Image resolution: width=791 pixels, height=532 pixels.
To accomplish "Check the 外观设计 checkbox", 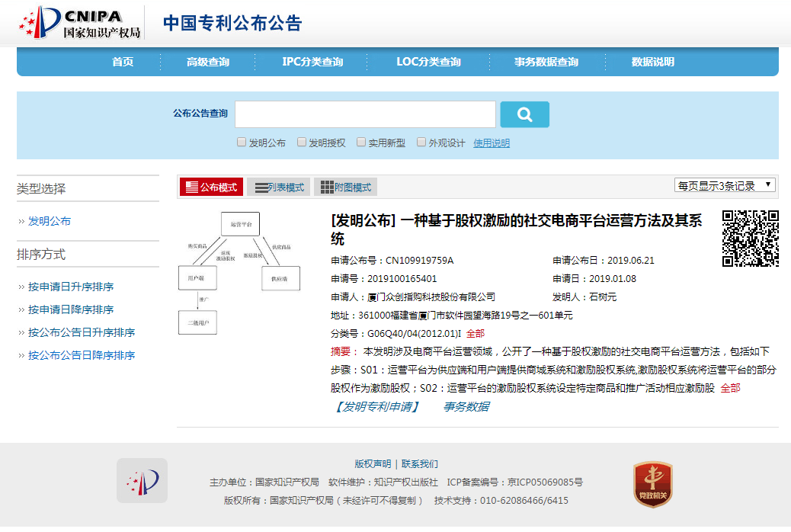I will (x=421, y=143).
